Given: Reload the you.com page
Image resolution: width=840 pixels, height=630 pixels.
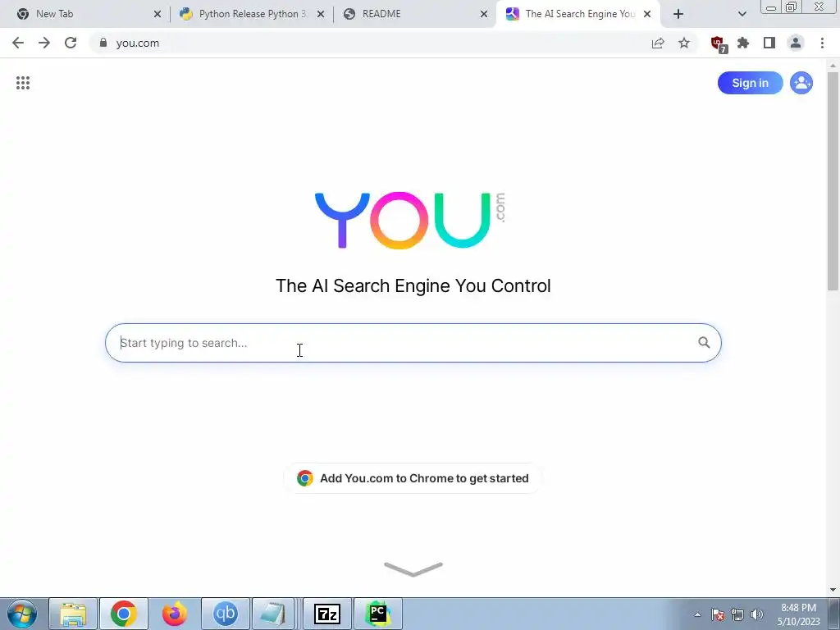Looking at the screenshot, I should pyautogui.click(x=71, y=43).
